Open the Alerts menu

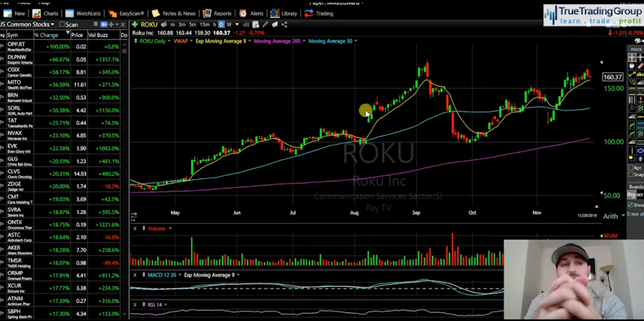(x=251, y=14)
